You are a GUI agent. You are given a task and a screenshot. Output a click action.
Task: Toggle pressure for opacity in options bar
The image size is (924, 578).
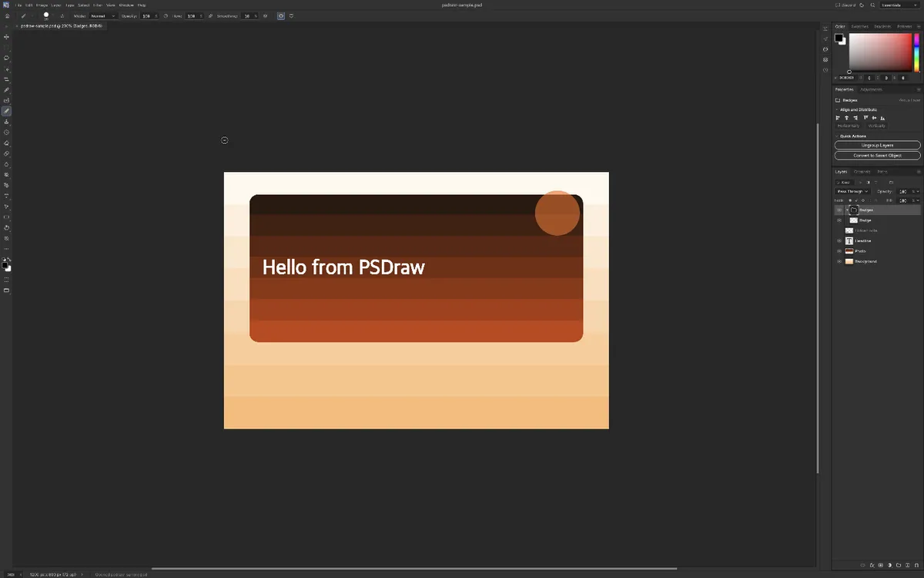point(166,15)
